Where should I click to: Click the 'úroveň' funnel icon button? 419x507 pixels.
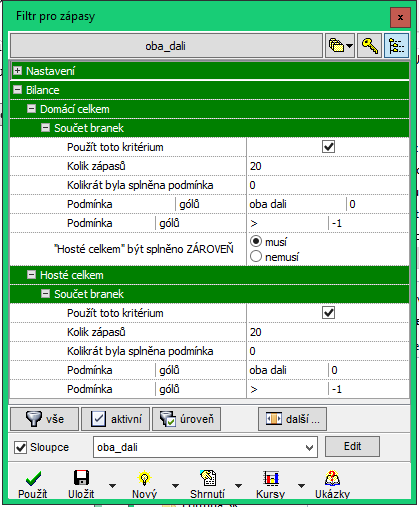pos(186,419)
